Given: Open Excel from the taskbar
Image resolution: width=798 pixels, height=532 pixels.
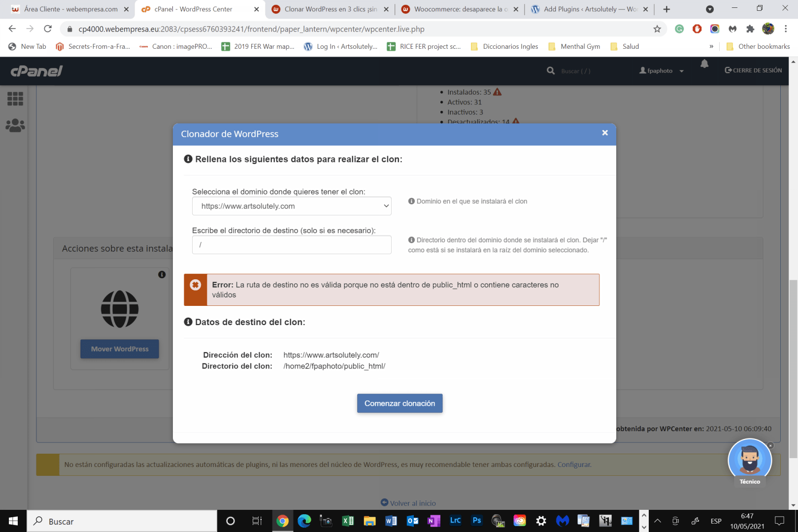Looking at the screenshot, I should click(x=348, y=521).
